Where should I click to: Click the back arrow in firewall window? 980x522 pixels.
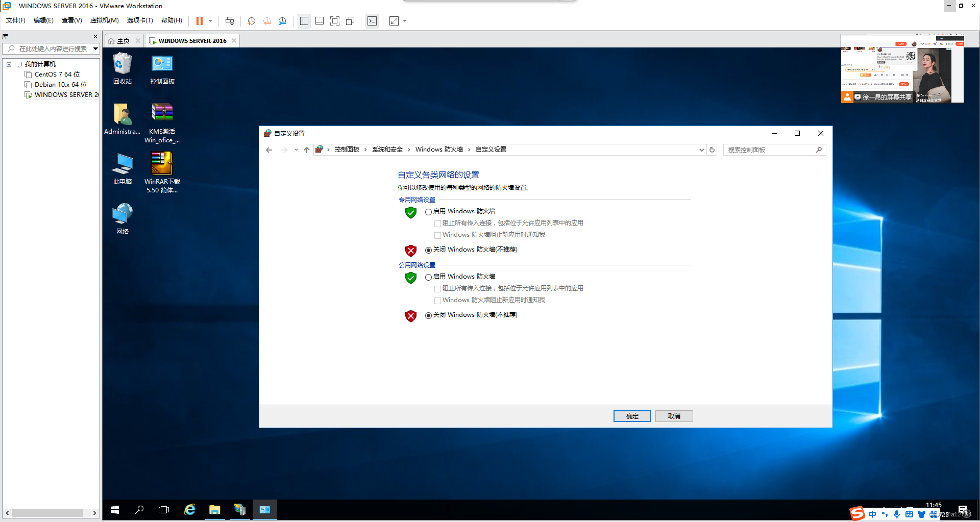click(269, 150)
